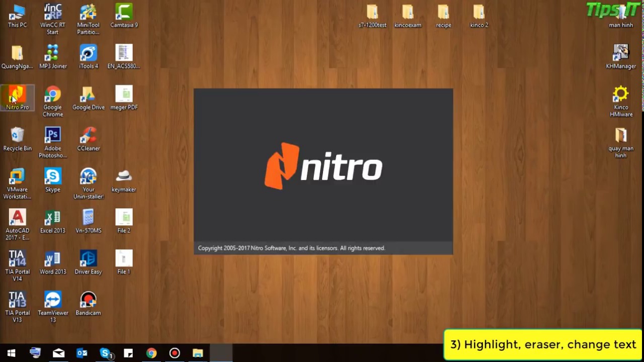The image size is (644, 362).
Task: Select the meger PDF file icon
Action: click(x=124, y=98)
